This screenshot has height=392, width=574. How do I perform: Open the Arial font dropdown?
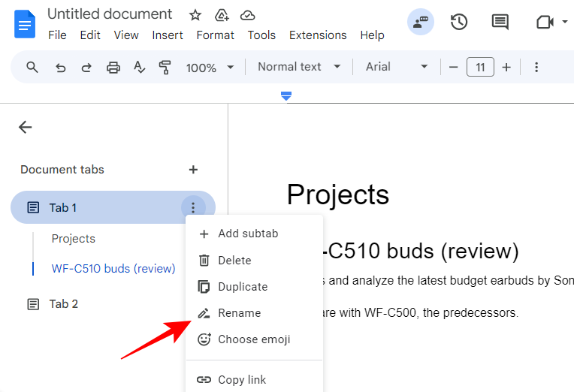(x=397, y=67)
